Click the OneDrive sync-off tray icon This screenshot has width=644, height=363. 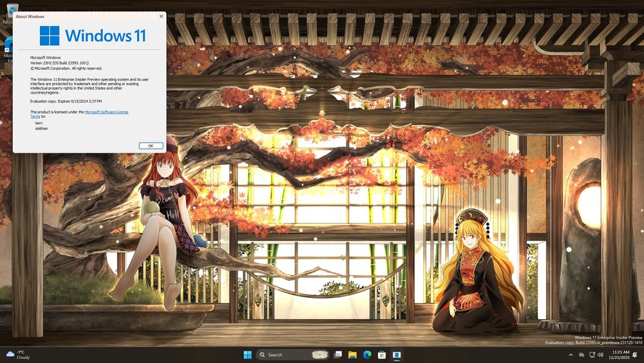tap(581, 355)
